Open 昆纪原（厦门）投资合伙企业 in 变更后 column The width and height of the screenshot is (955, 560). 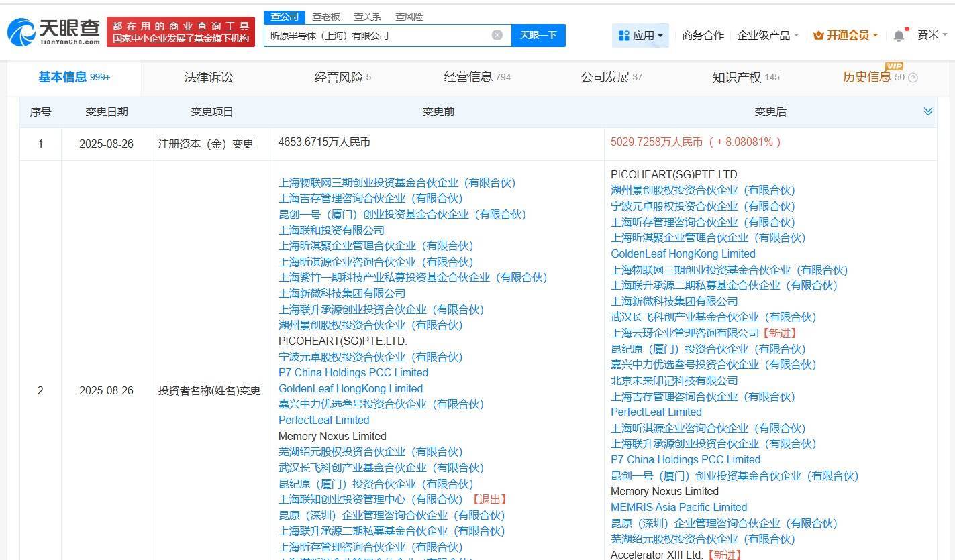(x=708, y=349)
